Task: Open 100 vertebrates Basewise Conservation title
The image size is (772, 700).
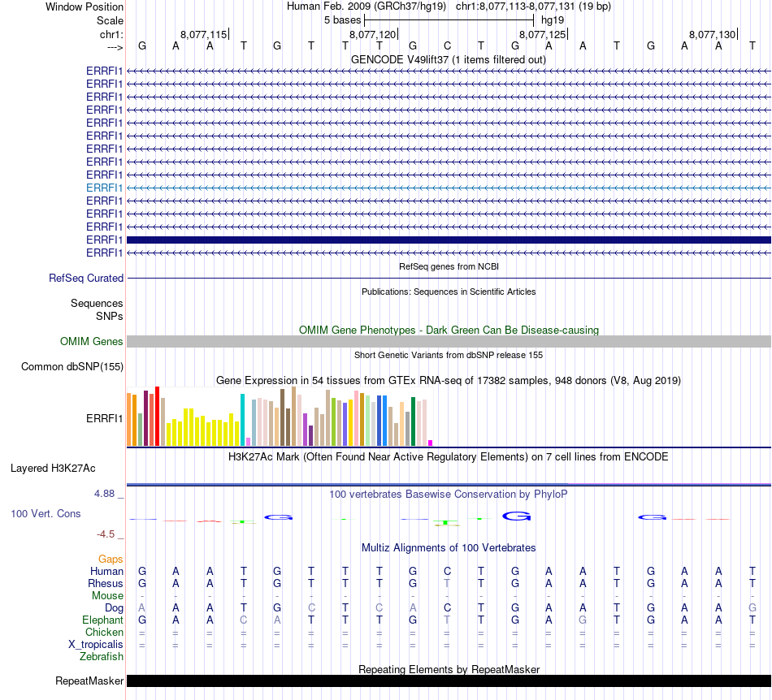Action: click(449, 494)
